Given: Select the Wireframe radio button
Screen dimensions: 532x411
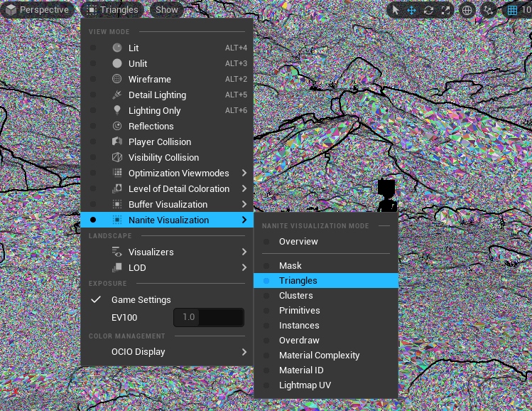Looking at the screenshot, I should click(x=92, y=79).
